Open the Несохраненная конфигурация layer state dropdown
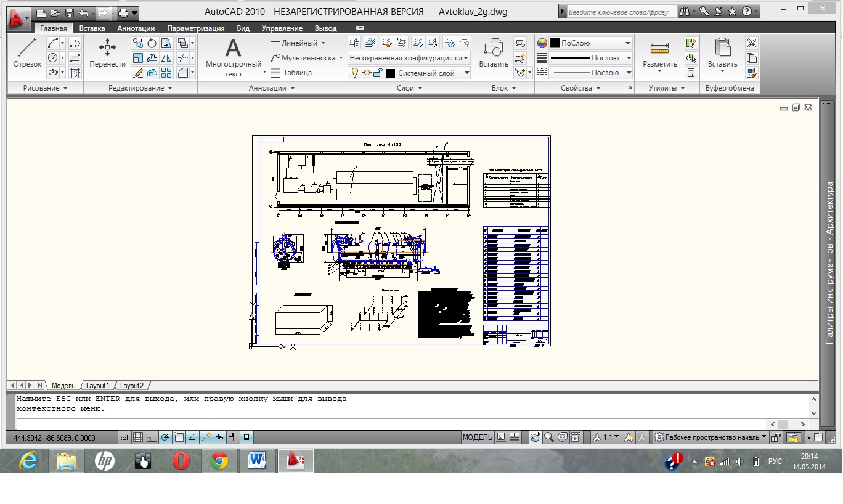Image resolution: width=843 pixels, height=504 pixels. point(466,58)
